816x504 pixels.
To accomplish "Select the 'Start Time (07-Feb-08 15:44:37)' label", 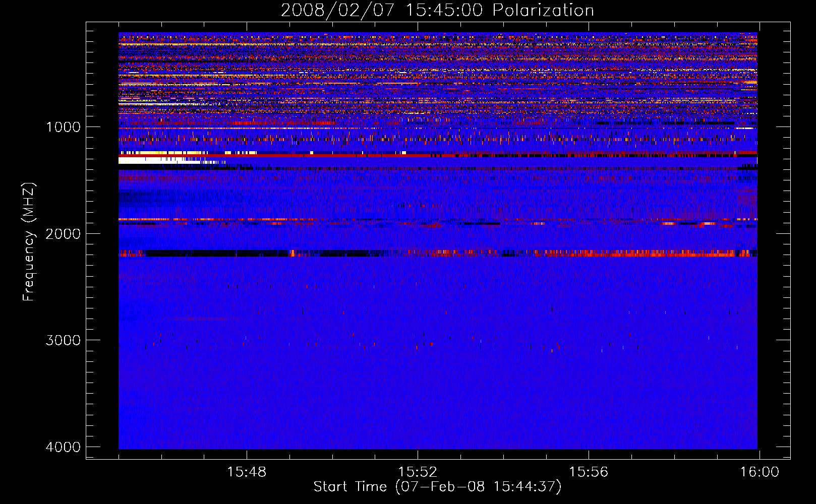I will pyautogui.click(x=437, y=487).
